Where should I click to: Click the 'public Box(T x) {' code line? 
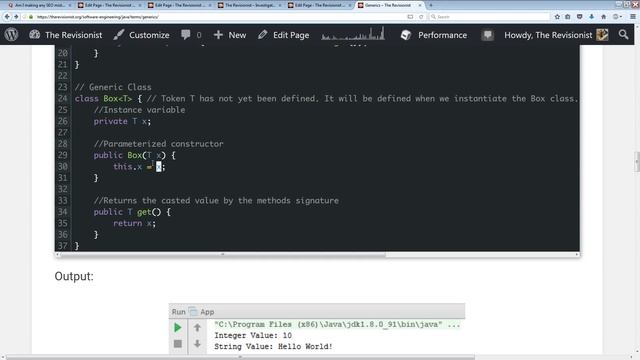click(135, 155)
